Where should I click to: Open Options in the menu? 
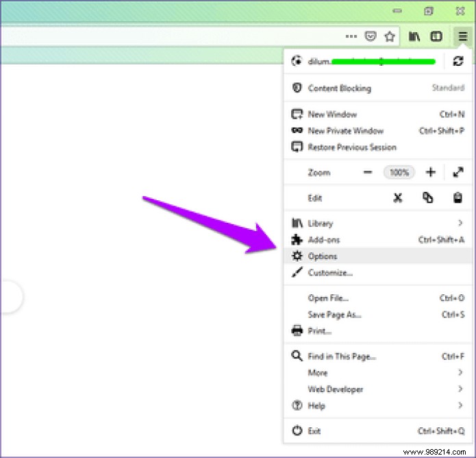click(x=378, y=256)
